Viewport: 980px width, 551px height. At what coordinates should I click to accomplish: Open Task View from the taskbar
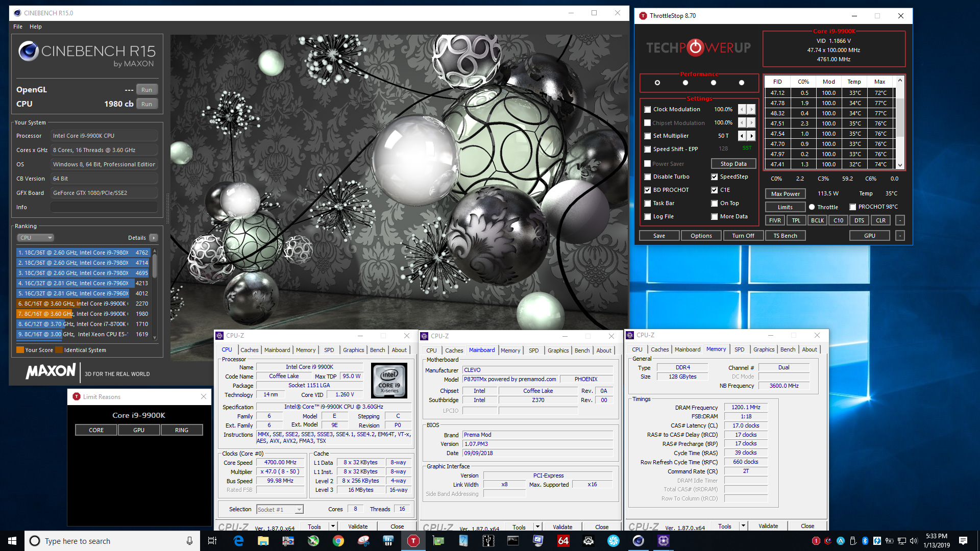[x=212, y=541]
